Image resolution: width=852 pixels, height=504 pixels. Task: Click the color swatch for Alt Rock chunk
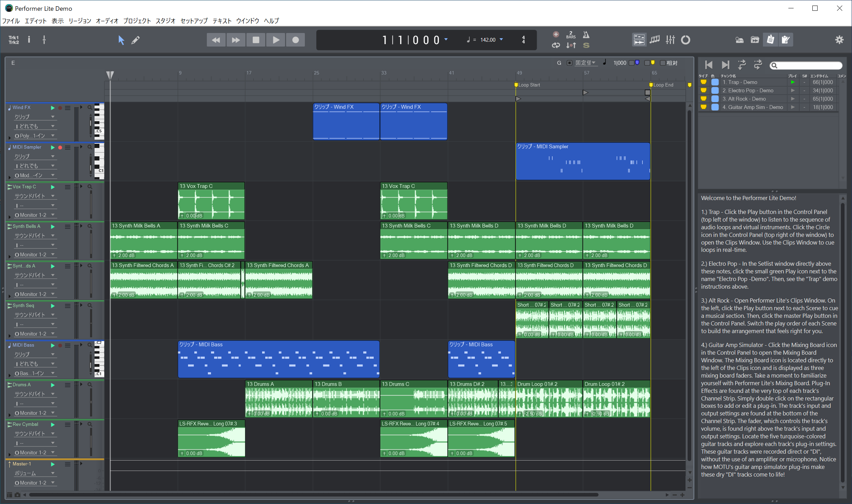pos(715,99)
